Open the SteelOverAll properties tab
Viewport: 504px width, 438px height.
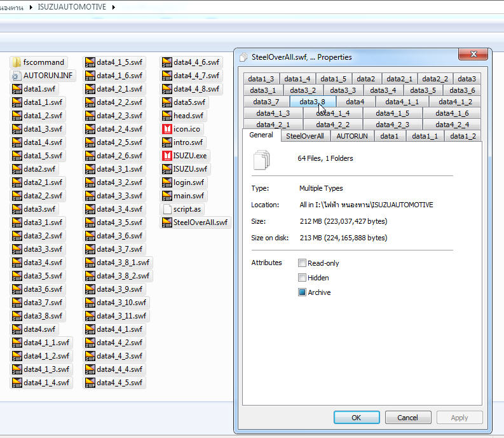(x=304, y=136)
